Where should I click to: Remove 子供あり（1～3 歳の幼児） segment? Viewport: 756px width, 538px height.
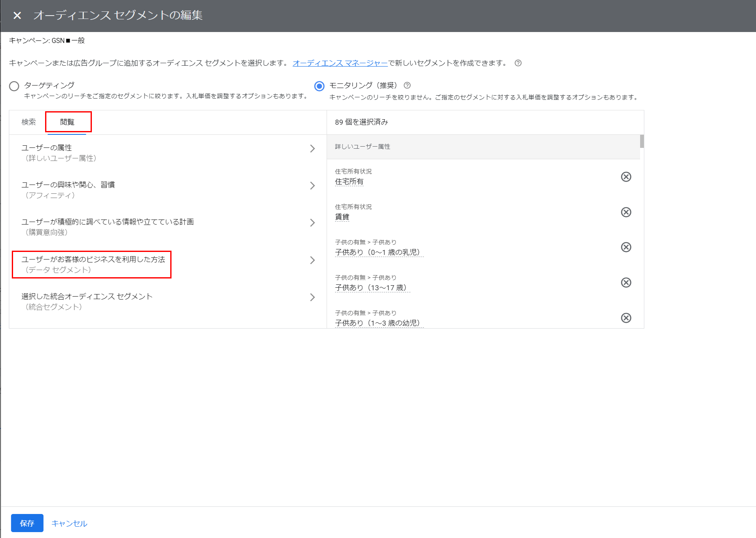pos(626,318)
